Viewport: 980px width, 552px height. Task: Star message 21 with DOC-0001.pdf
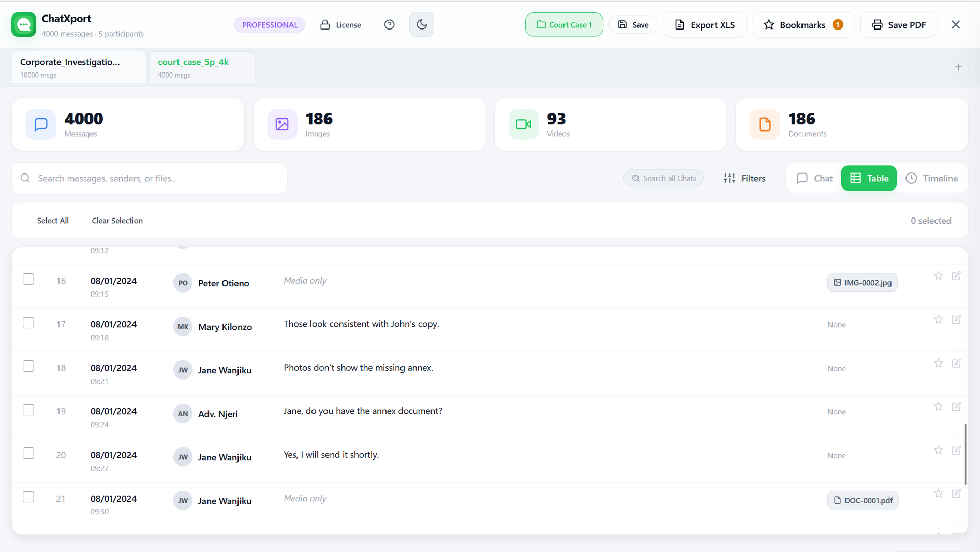click(938, 493)
